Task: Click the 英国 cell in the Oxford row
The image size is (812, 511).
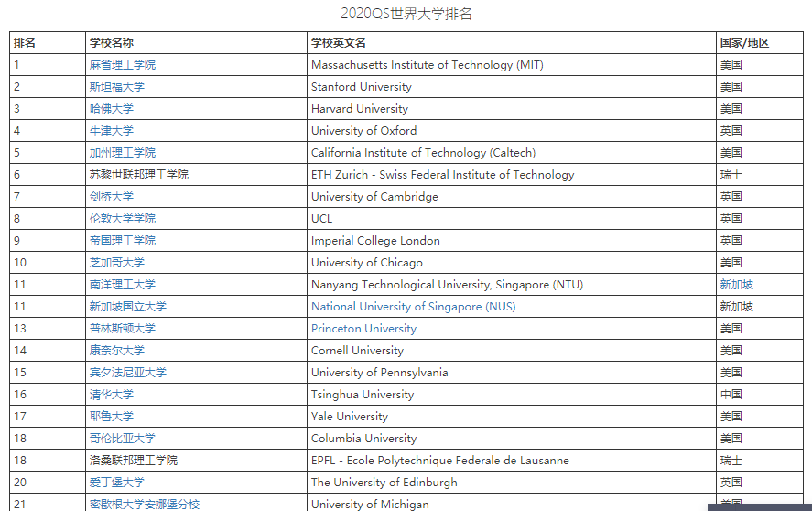Action: click(x=760, y=131)
